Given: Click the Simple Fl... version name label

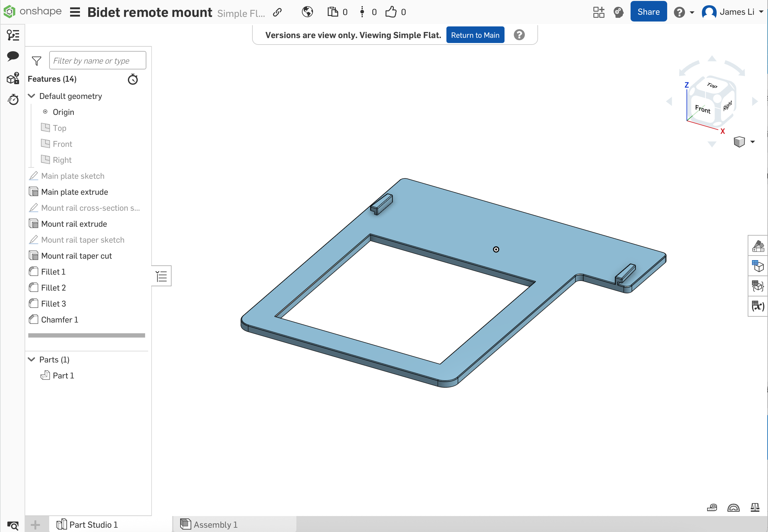Looking at the screenshot, I should [x=241, y=13].
